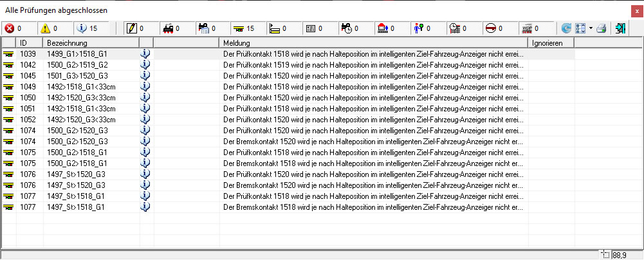Click the red station house filter icon
The image size is (644, 260).
click(x=383, y=28)
